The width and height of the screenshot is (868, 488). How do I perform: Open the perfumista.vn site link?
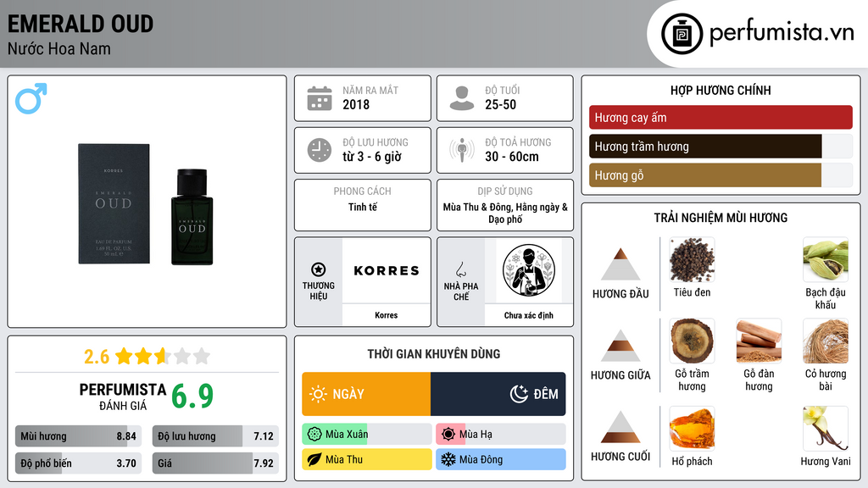click(782, 33)
